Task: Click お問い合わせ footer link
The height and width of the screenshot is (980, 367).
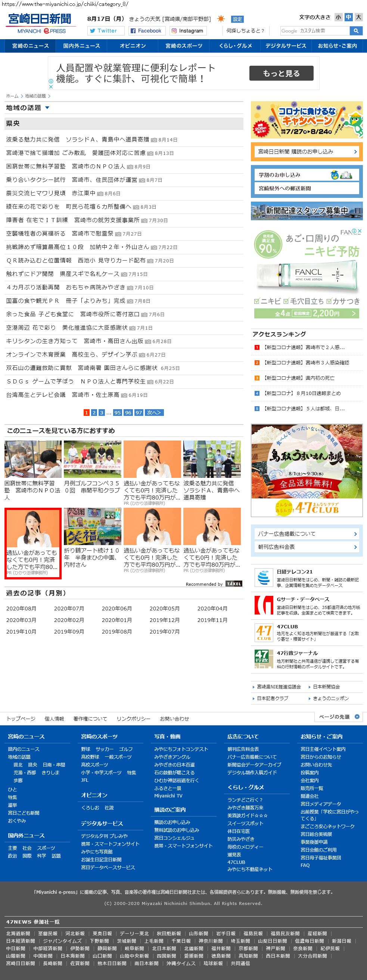Action: pos(175,719)
